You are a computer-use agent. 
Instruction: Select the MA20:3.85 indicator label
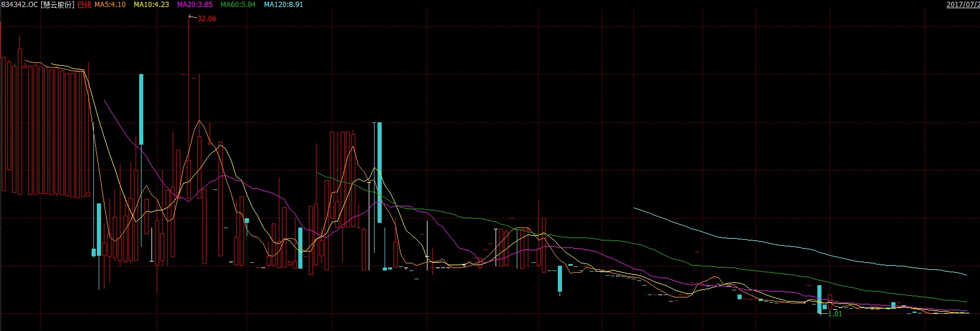pos(195,5)
